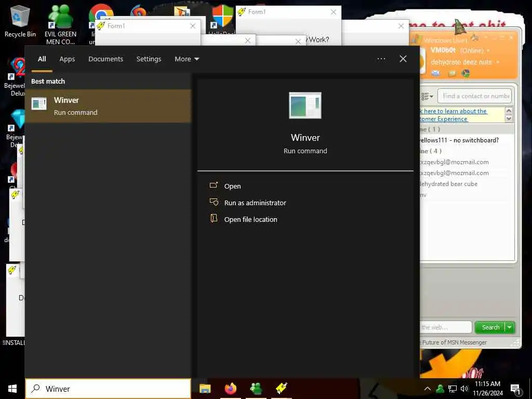This screenshot has width=532, height=399.
Task: Open the Messenger Search button dropdown arrow
Action: point(510,327)
